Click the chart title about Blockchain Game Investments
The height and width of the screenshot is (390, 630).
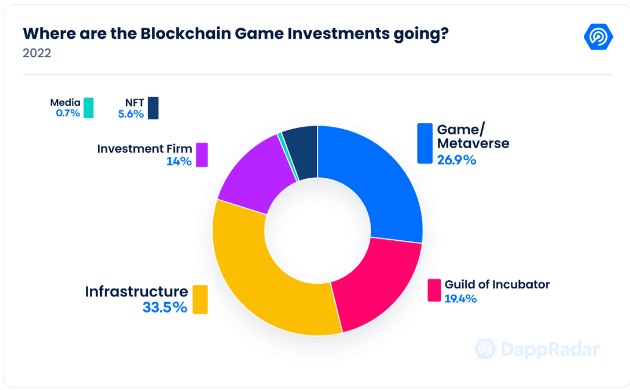pos(235,33)
